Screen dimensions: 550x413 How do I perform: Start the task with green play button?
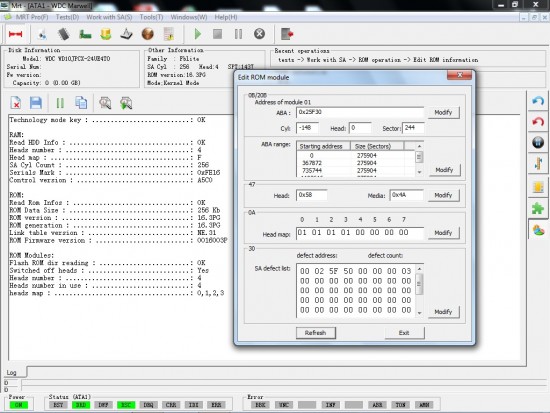coord(198,34)
